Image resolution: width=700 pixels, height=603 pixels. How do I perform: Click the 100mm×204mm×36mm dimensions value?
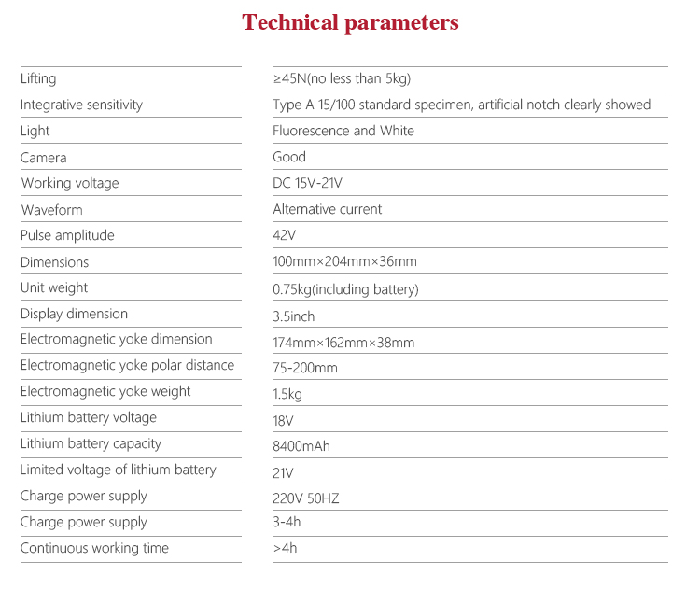click(344, 262)
